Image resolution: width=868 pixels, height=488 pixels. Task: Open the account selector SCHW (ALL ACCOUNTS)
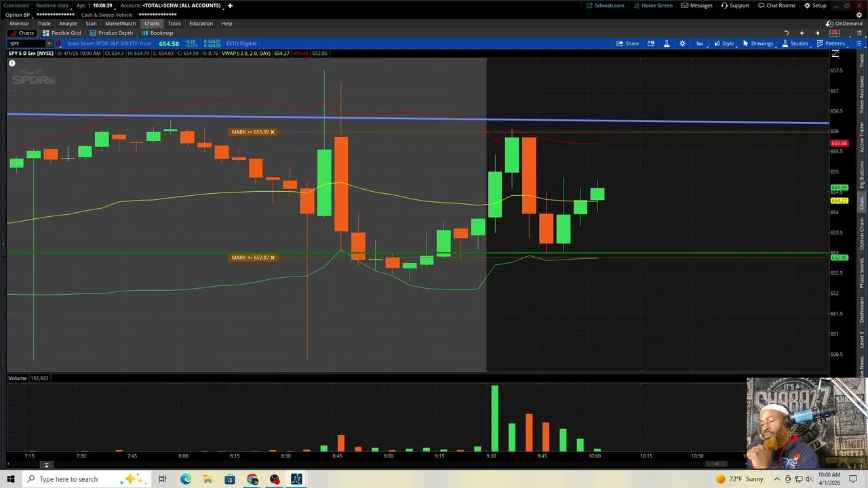coord(181,5)
